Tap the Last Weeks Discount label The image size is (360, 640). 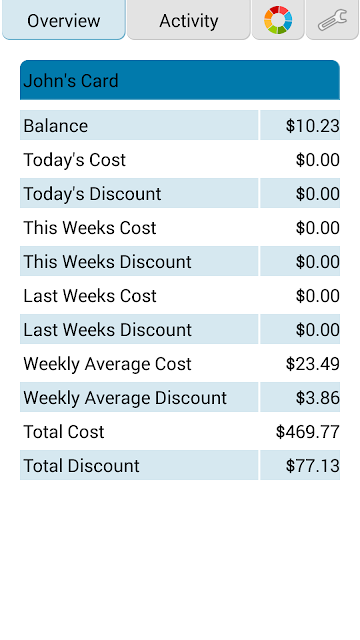[x=107, y=330]
